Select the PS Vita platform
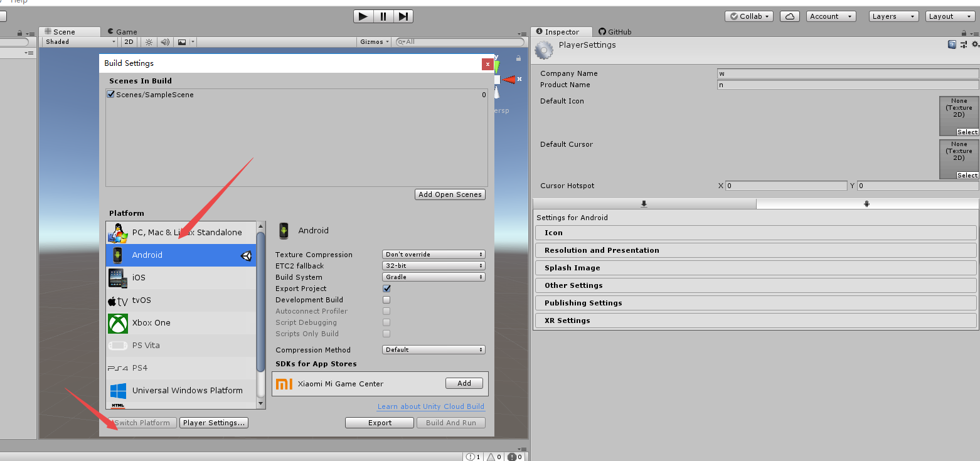 181,346
